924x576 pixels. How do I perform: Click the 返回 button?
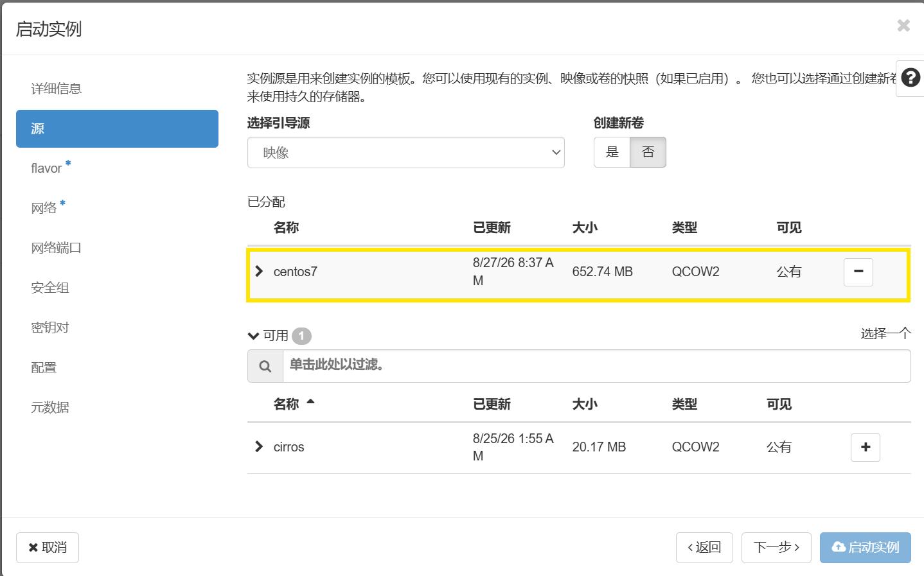coord(704,548)
